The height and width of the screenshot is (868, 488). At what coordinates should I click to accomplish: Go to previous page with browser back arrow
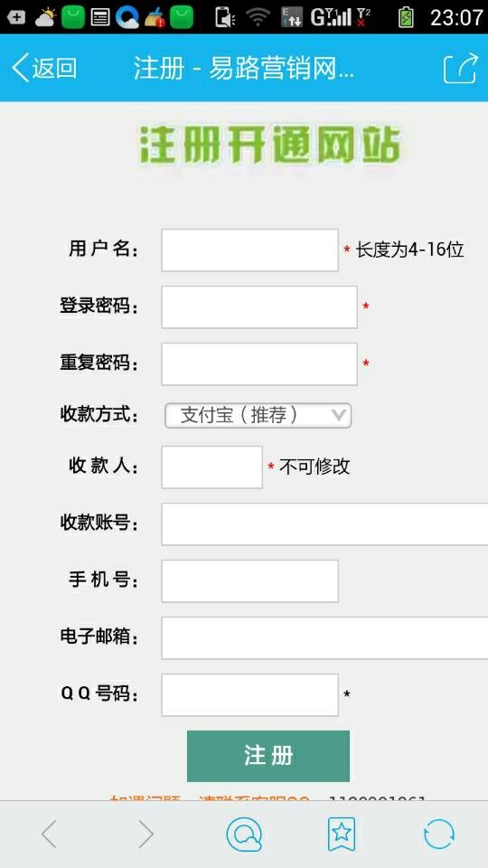[x=49, y=834]
